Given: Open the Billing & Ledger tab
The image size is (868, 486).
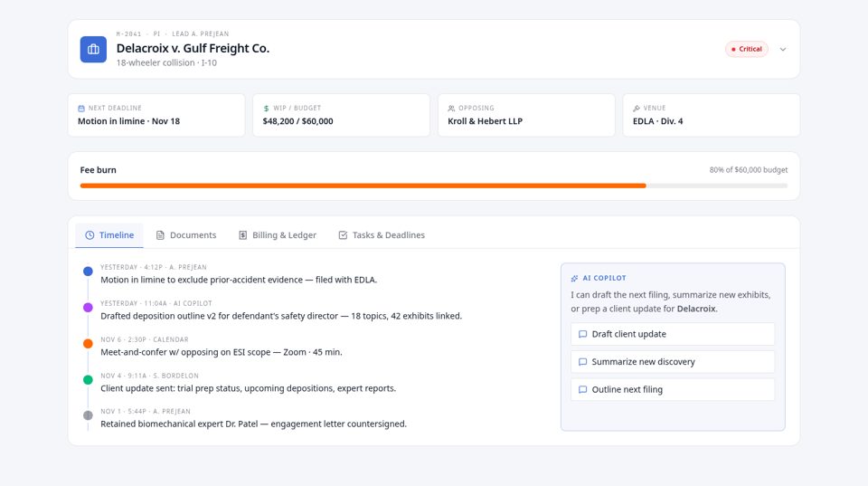Looking at the screenshot, I should [278, 235].
